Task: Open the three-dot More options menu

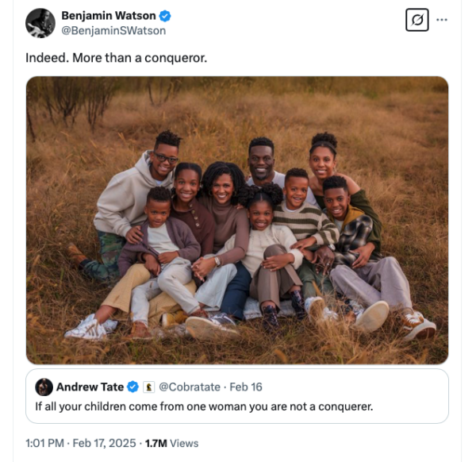Action: click(x=442, y=20)
